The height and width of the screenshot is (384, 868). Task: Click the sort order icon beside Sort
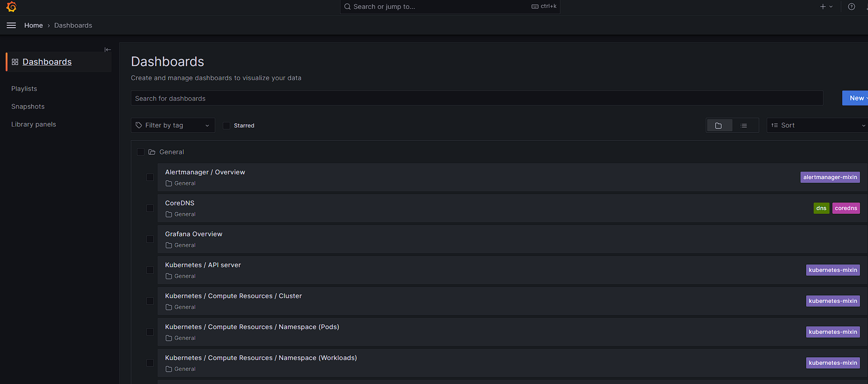pyautogui.click(x=775, y=125)
